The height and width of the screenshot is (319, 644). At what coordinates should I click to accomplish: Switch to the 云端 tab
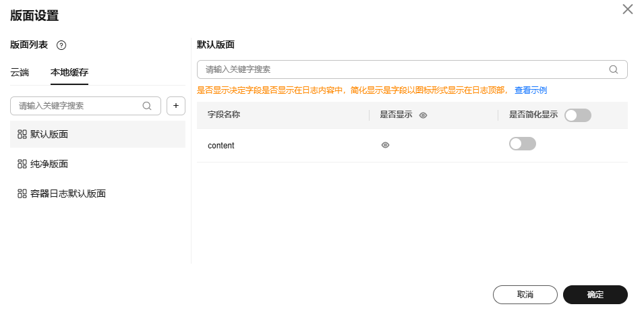(20, 73)
